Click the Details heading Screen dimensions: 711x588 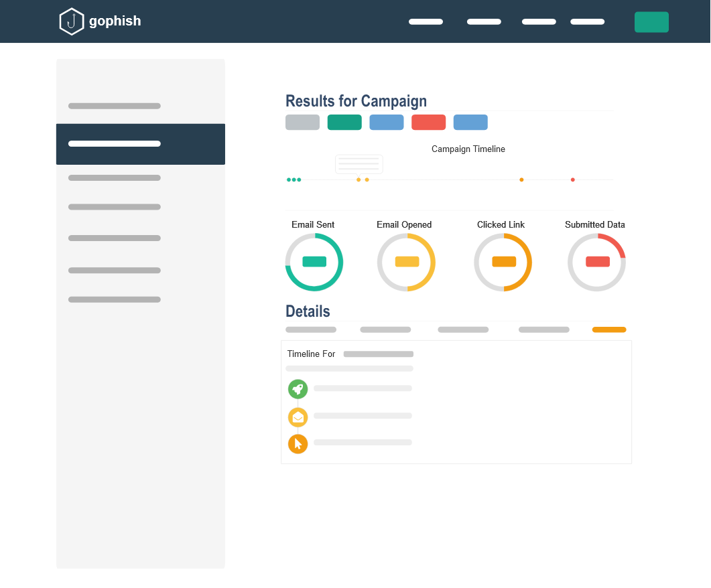[x=308, y=311]
